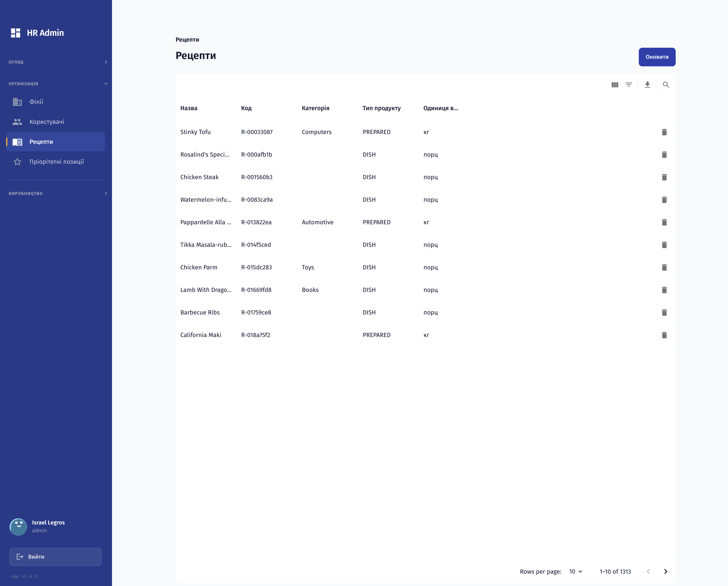Image resolution: width=728 pixels, height=586 pixels.
Task: Click the California Maki name cell
Action: pos(201,335)
